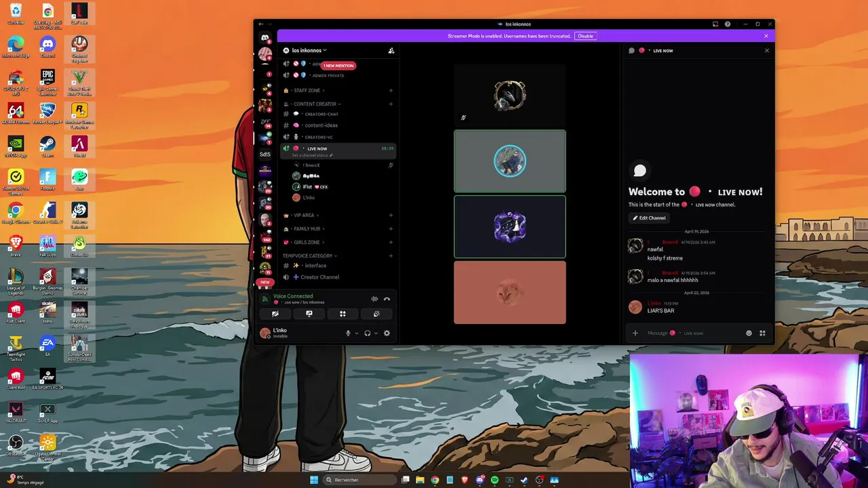Join the creators-vc voice channel

338,137
